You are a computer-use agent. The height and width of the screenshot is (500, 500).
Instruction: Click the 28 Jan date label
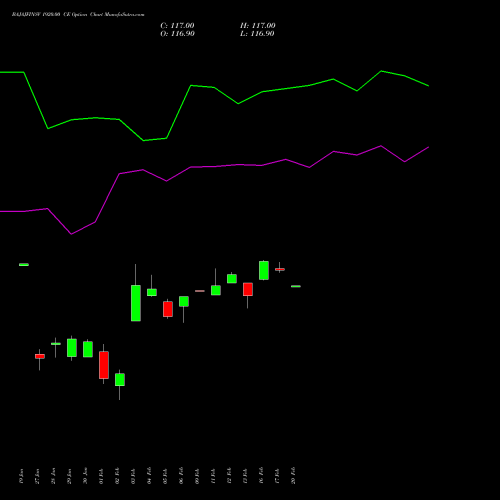tap(53, 476)
